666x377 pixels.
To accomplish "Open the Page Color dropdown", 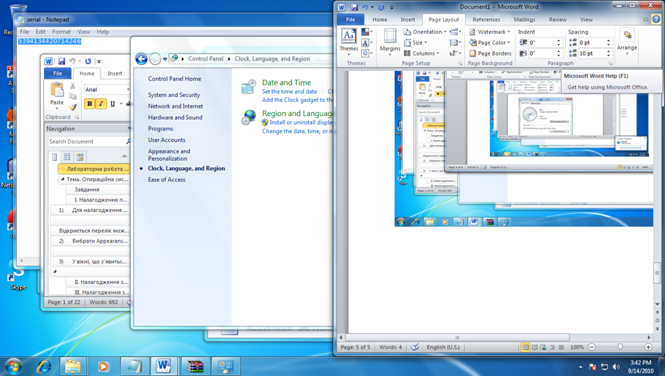I will (490, 42).
